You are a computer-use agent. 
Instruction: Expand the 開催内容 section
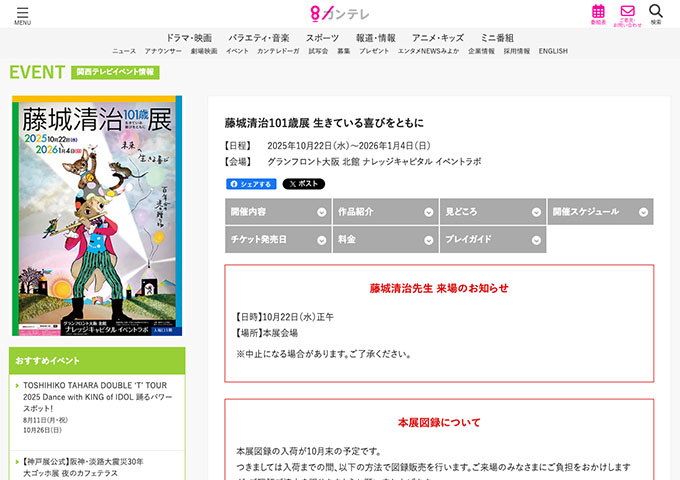click(278, 212)
